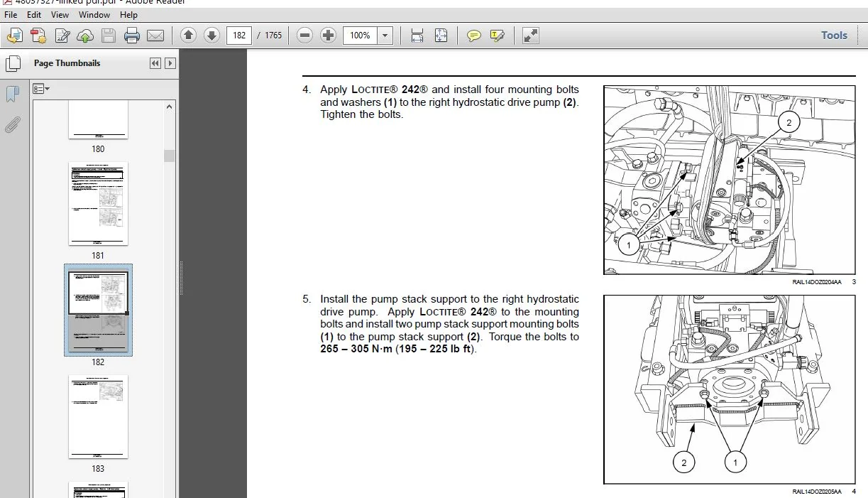This screenshot has width=868, height=498.
Task: Open the File menu
Action: (11, 14)
